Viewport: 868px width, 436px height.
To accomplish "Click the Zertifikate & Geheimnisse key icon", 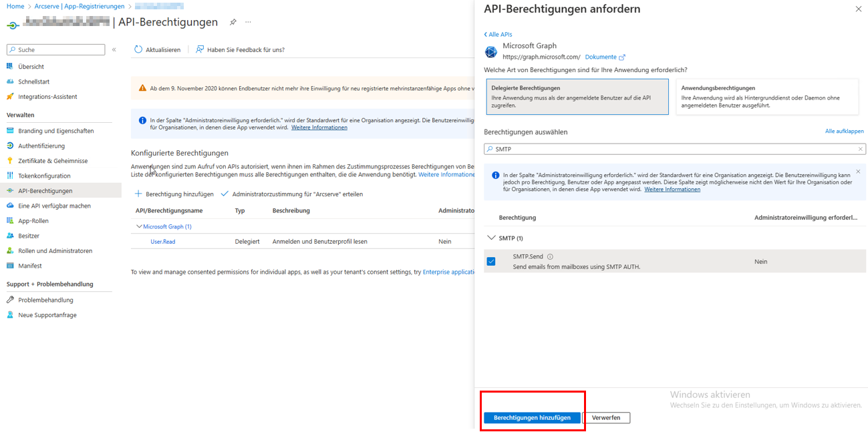I will coord(10,161).
